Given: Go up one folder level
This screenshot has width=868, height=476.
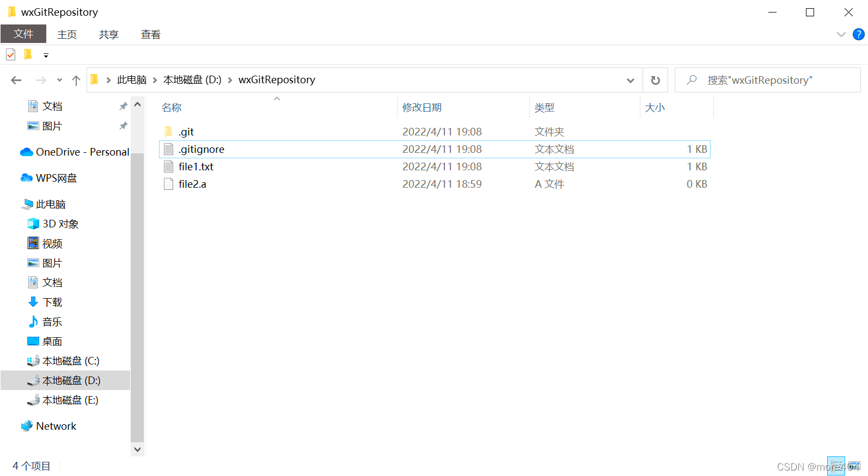Looking at the screenshot, I should click(76, 80).
